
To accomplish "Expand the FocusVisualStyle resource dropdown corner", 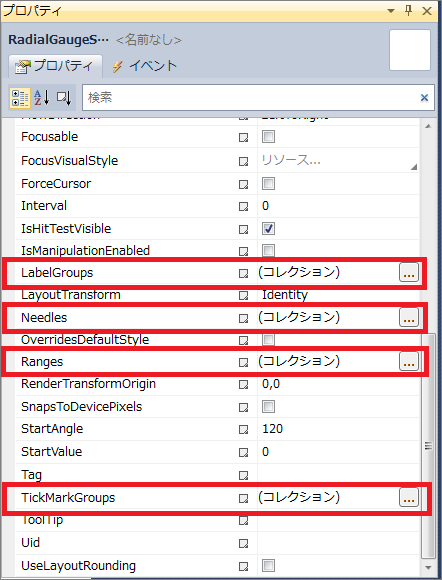I will (x=414, y=167).
